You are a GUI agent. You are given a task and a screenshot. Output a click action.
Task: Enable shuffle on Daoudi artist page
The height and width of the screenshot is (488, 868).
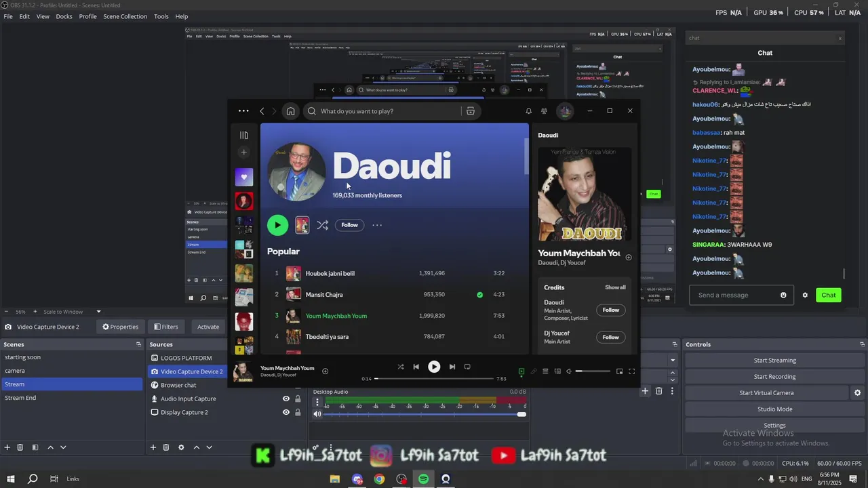pyautogui.click(x=323, y=225)
